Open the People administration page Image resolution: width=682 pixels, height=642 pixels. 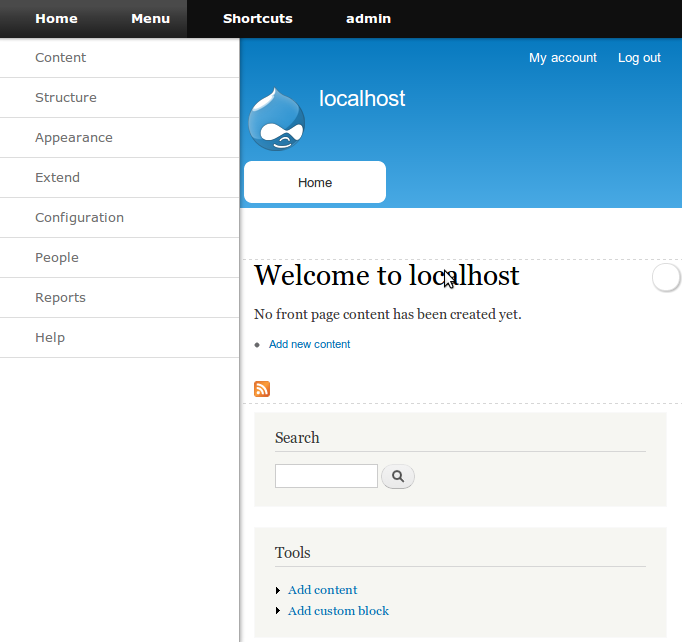pos(56,258)
